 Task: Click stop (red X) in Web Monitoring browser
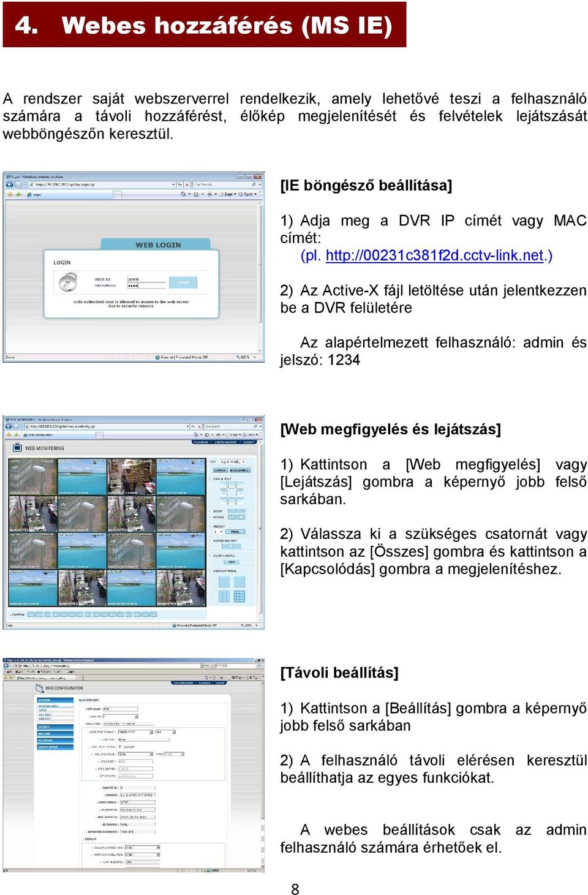click(199, 426)
